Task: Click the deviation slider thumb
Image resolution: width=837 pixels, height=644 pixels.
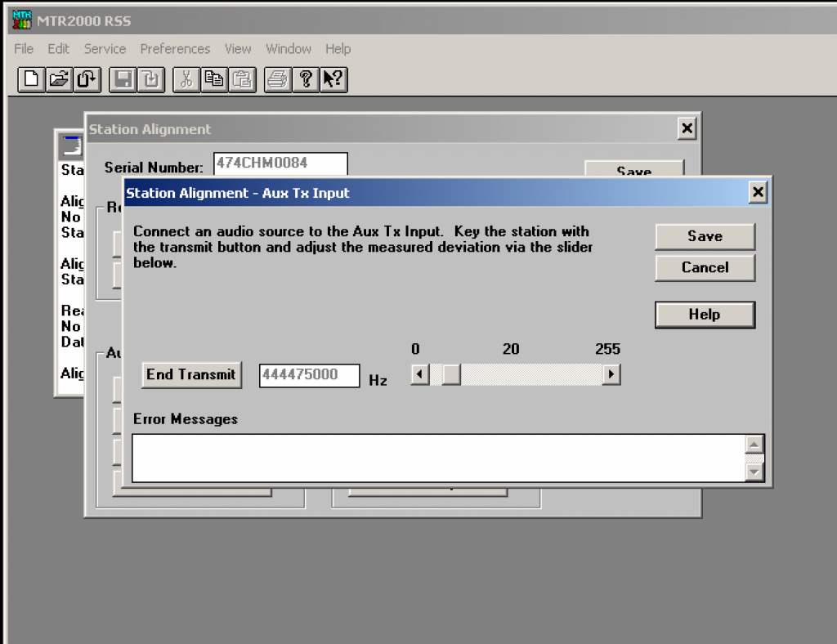Action: click(451, 374)
